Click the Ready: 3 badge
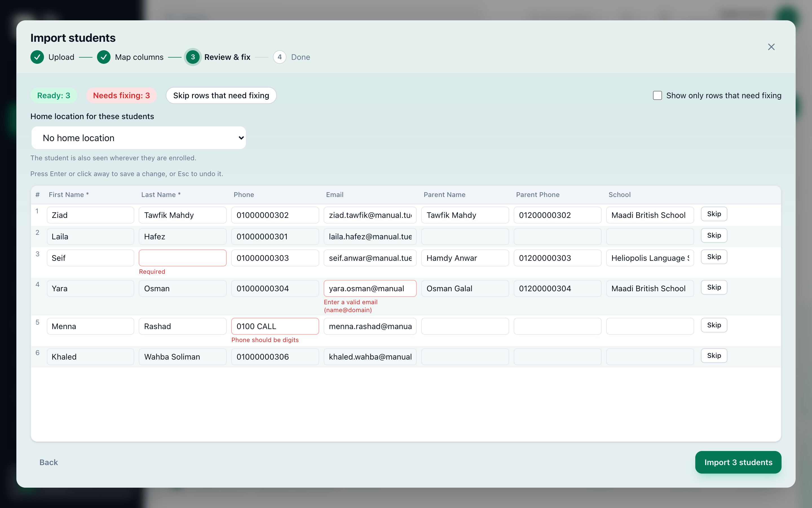Image resolution: width=812 pixels, height=508 pixels. pos(54,95)
